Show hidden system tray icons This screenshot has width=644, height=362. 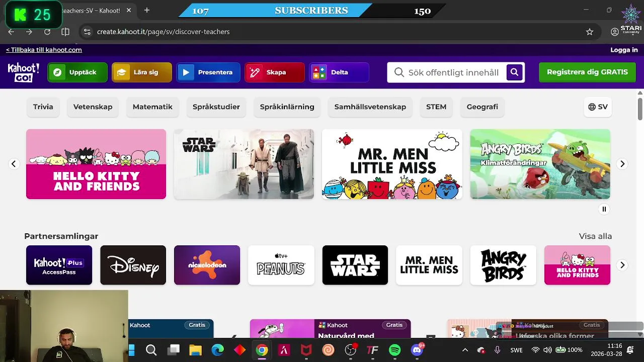(x=465, y=350)
